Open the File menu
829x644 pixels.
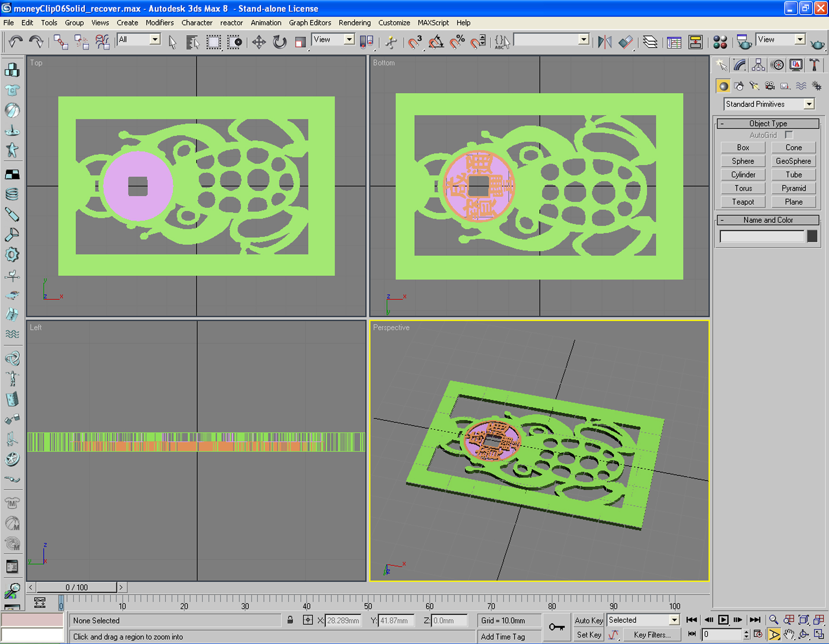pos(8,23)
